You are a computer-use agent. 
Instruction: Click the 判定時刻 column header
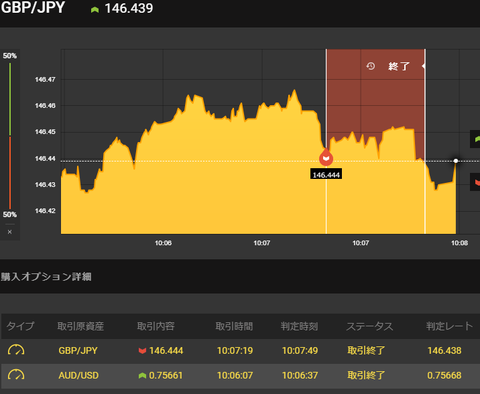(x=299, y=326)
